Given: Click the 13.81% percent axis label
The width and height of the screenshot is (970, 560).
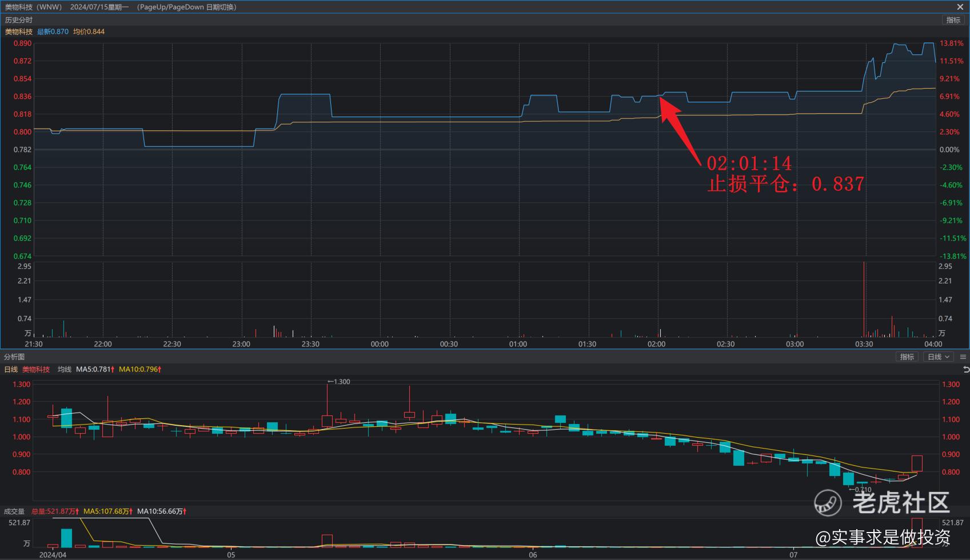Looking at the screenshot, I should pyautogui.click(x=951, y=43).
